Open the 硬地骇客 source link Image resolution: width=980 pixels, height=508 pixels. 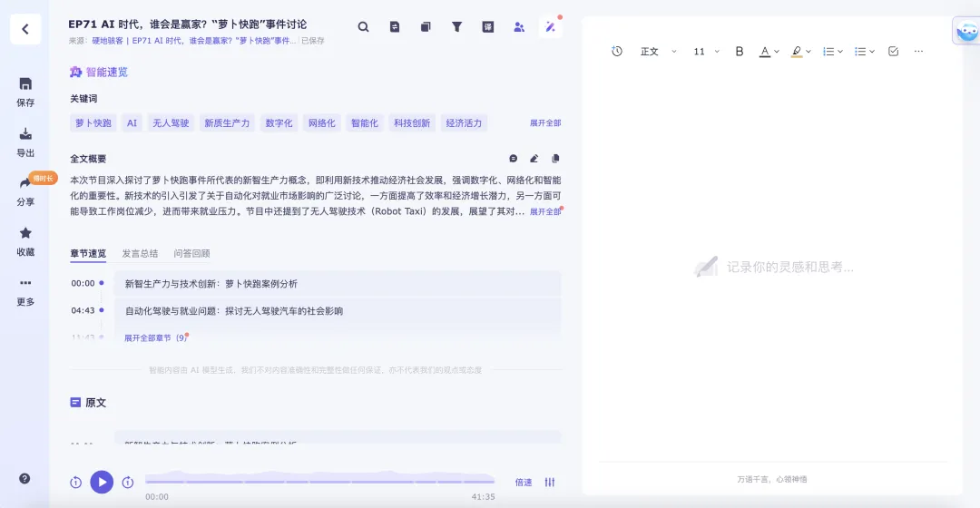click(194, 41)
